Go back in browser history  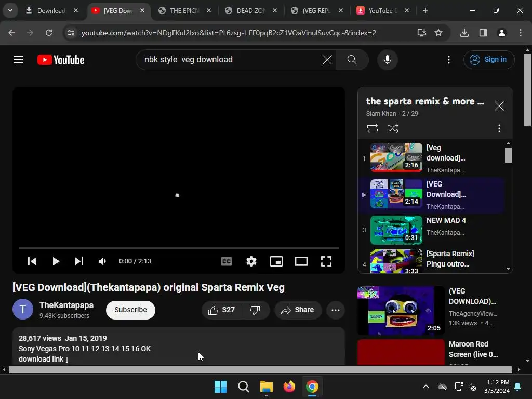coord(11,33)
